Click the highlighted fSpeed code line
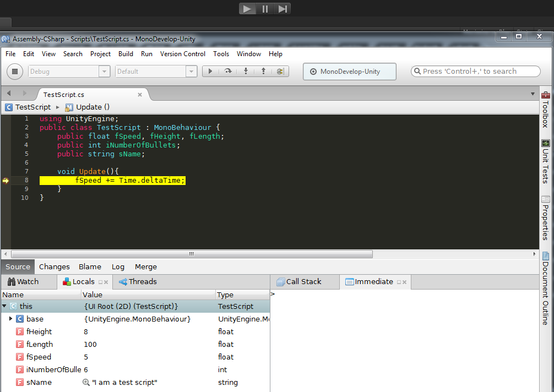This screenshot has height=392, width=554. click(x=113, y=181)
